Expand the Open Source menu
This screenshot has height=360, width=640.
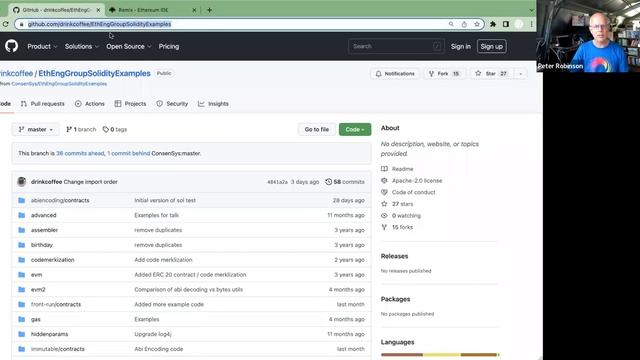(x=129, y=47)
